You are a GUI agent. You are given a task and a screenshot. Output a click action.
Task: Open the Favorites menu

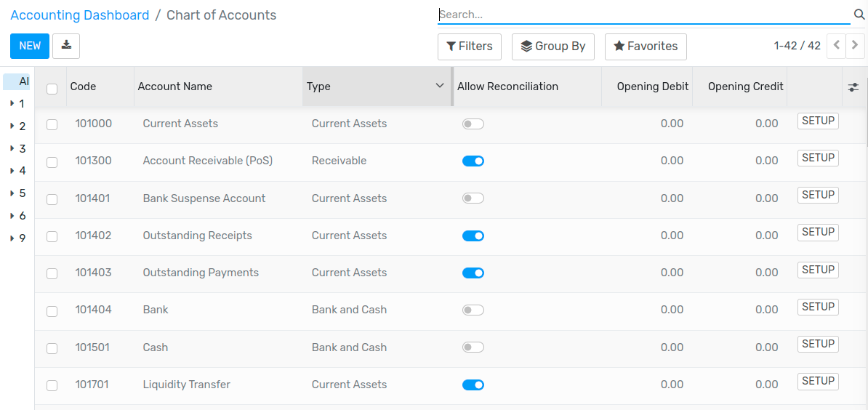click(x=646, y=47)
